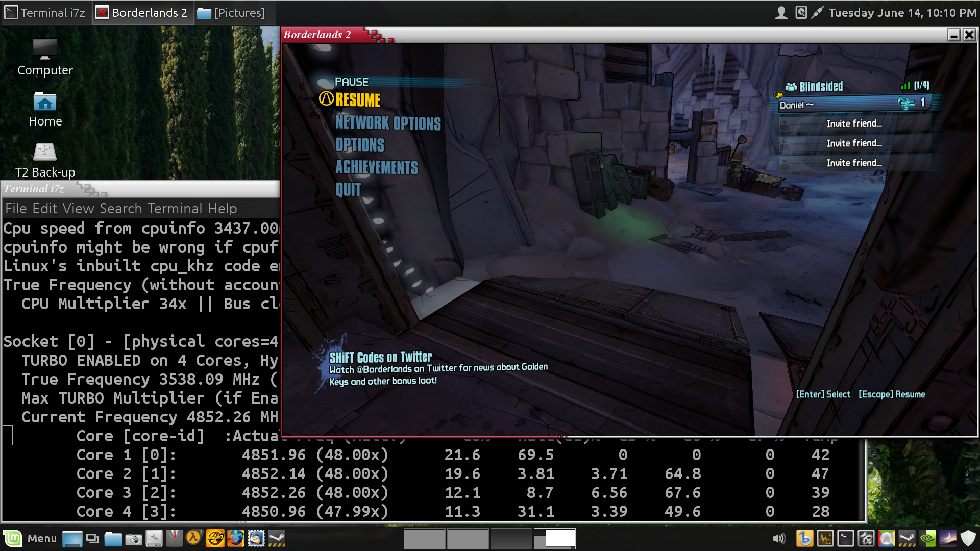Click the night moon tray icon
980x551 pixels.
[x=948, y=539]
